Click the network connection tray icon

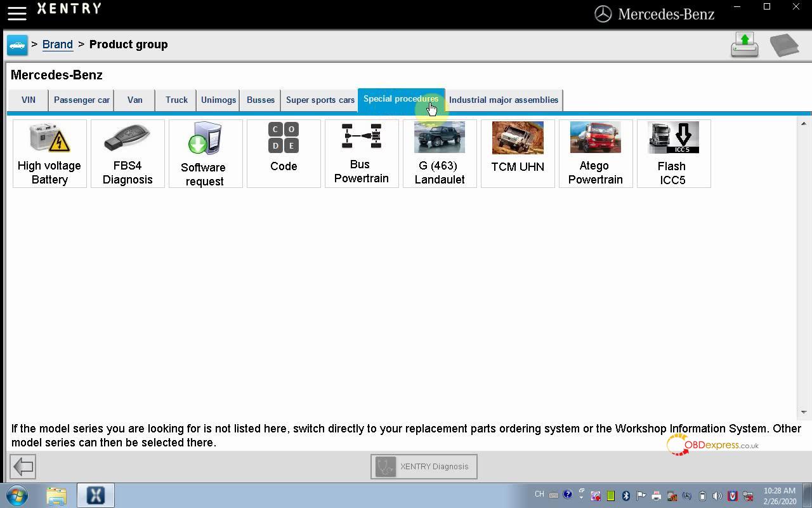[749, 496]
